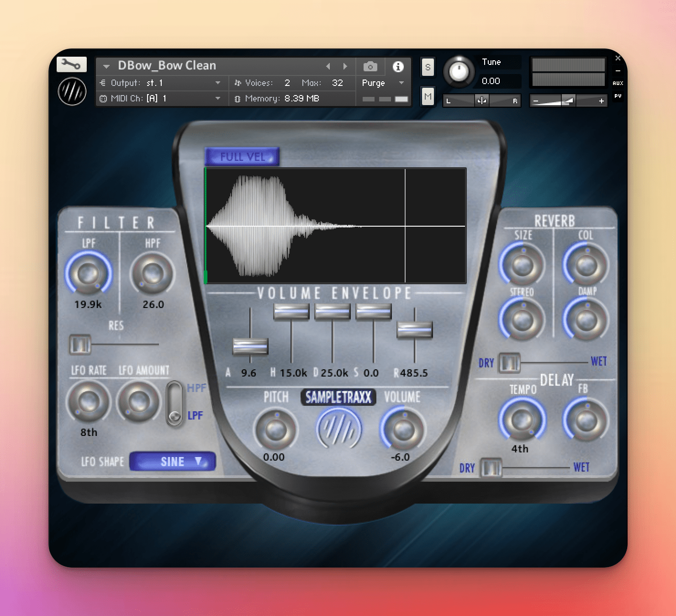The height and width of the screenshot is (616, 676).
Task: Click the Sampletraxx logo in header
Action: pyautogui.click(x=72, y=91)
